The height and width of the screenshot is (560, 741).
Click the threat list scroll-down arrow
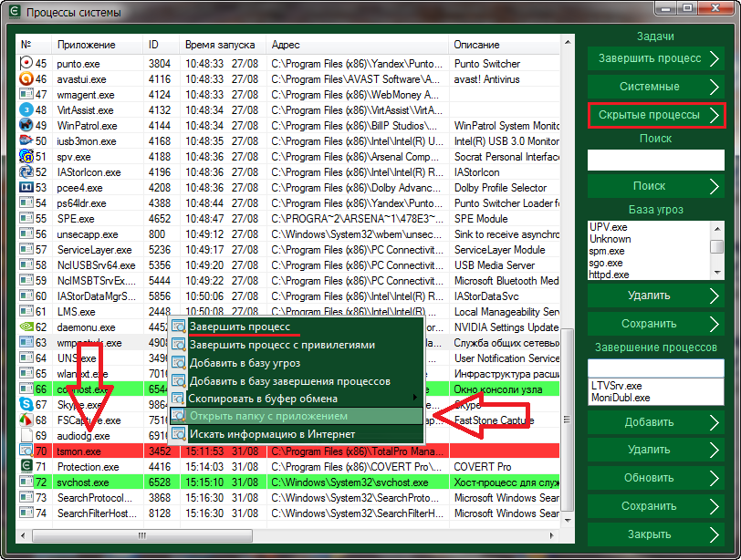[x=717, y=273]
